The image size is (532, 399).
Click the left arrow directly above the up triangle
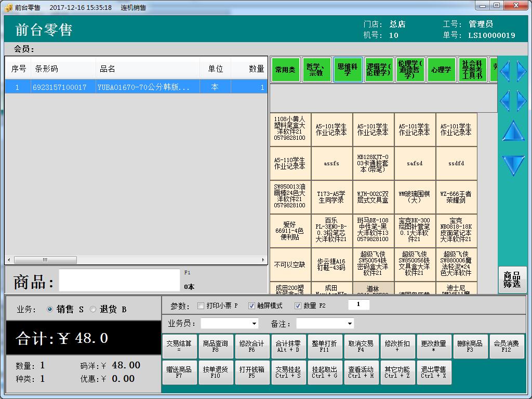505,101
